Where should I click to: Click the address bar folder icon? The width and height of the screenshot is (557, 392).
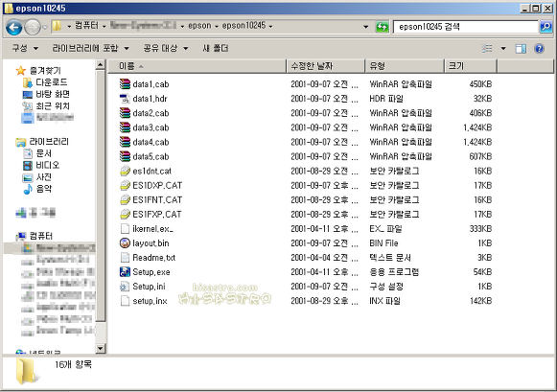coord(57,26)
